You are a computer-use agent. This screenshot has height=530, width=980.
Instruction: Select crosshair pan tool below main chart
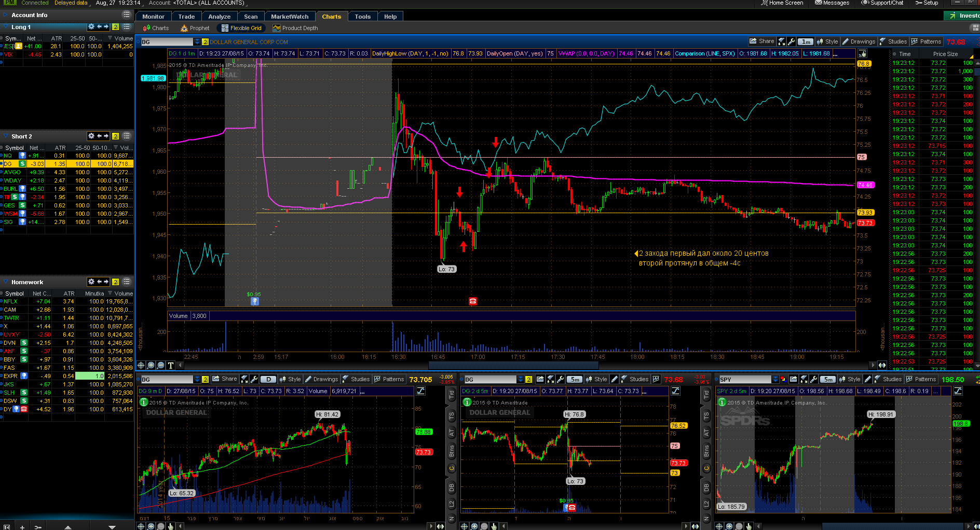click(141, 365)
